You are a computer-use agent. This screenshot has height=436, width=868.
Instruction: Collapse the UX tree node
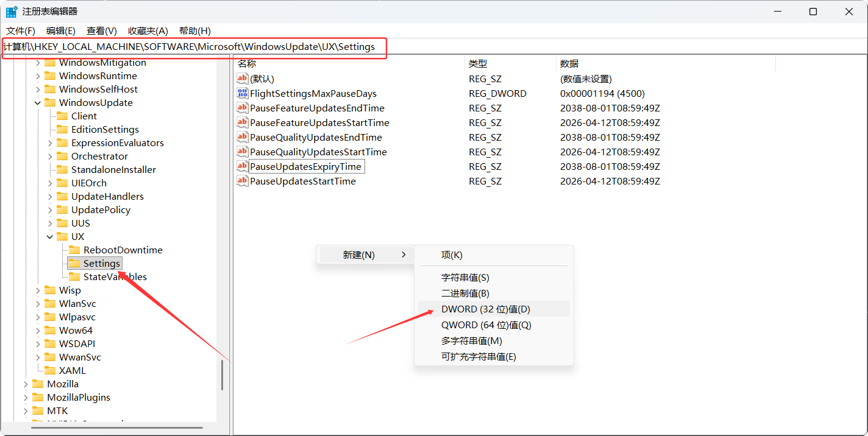[x=50, y=237]
